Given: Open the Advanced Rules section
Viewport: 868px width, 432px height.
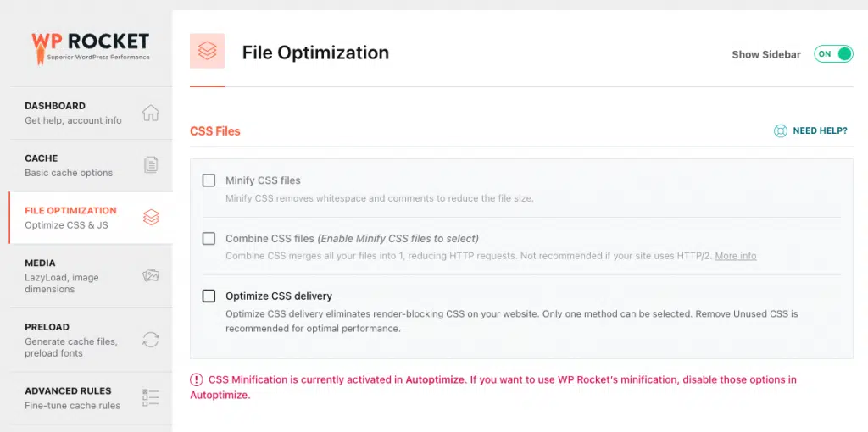Looking at the screenshot, I should click(x=92, y=398).
